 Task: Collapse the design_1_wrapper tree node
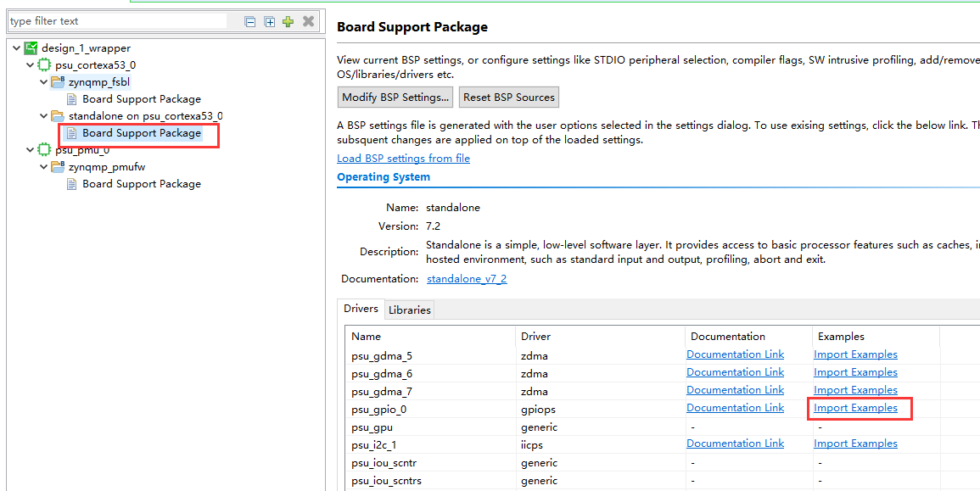pos(17,48)
